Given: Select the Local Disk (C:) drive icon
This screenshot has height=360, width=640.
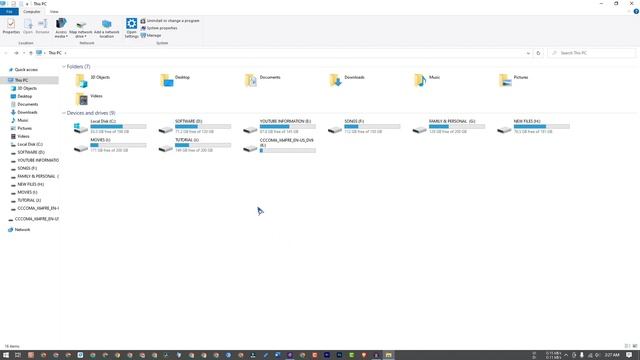Looking at the screenshot, I should 81,128.
